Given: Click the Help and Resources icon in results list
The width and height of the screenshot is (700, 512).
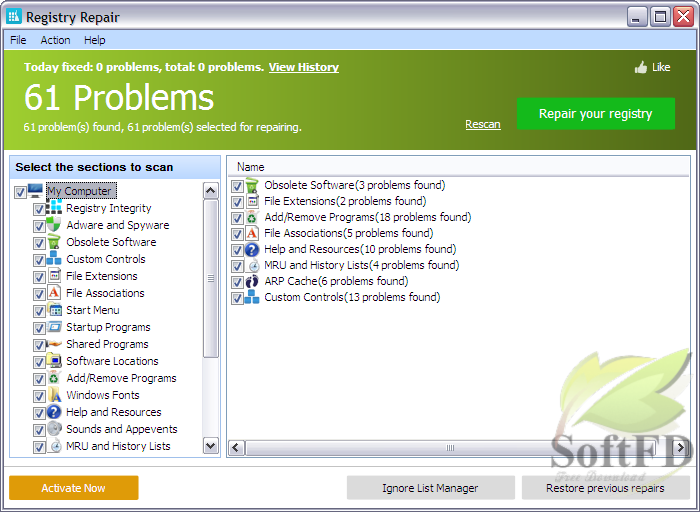Looking at the screenshot, I should click(252, 249).
